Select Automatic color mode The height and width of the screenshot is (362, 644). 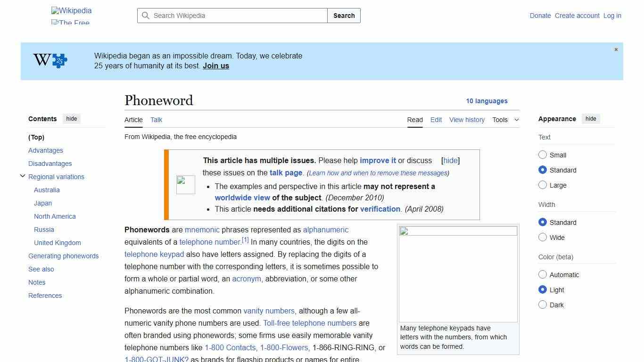coord(543,274)
